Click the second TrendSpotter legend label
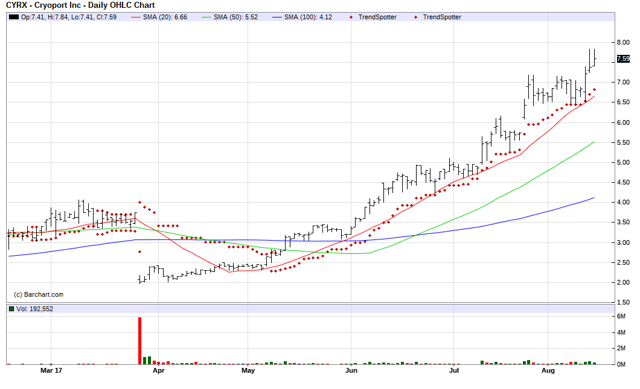The image size is (640, 389). (x=442, y=17)
